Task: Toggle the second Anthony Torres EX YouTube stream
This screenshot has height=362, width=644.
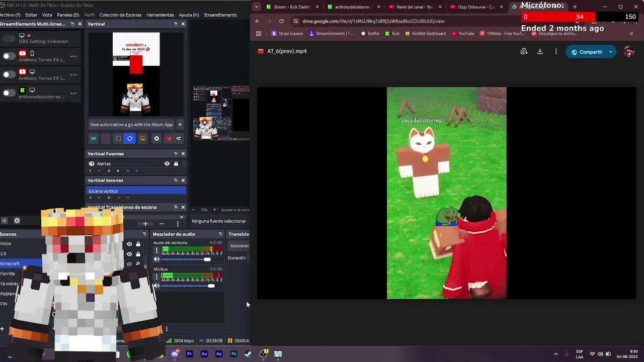Action: point(9,74)
